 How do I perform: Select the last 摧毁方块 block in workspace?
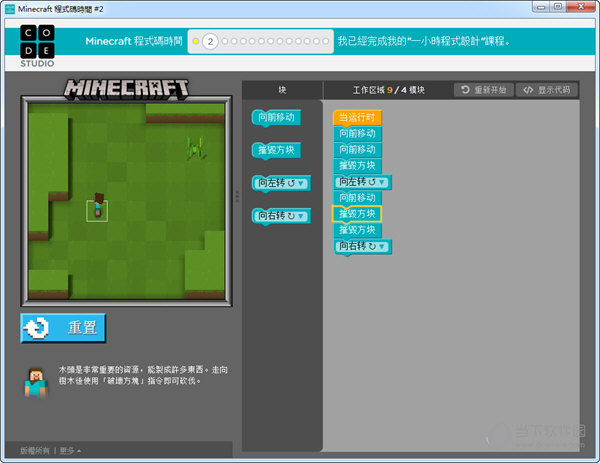click(357, 230)
